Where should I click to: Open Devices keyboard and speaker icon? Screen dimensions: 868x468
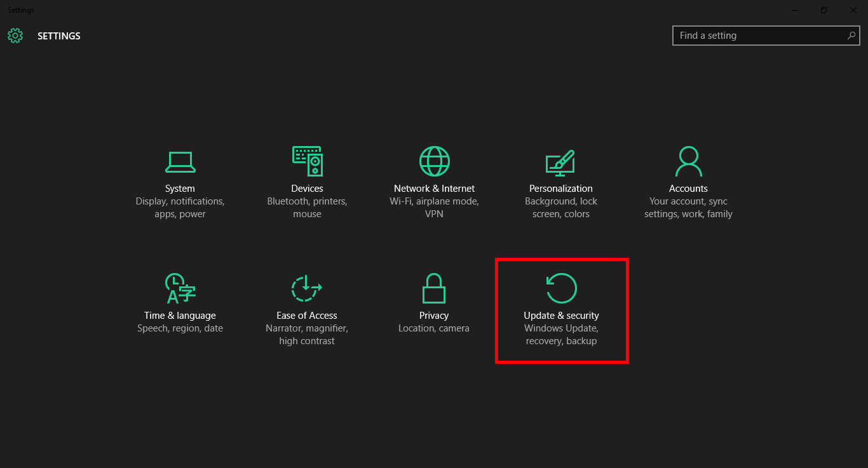307,161
